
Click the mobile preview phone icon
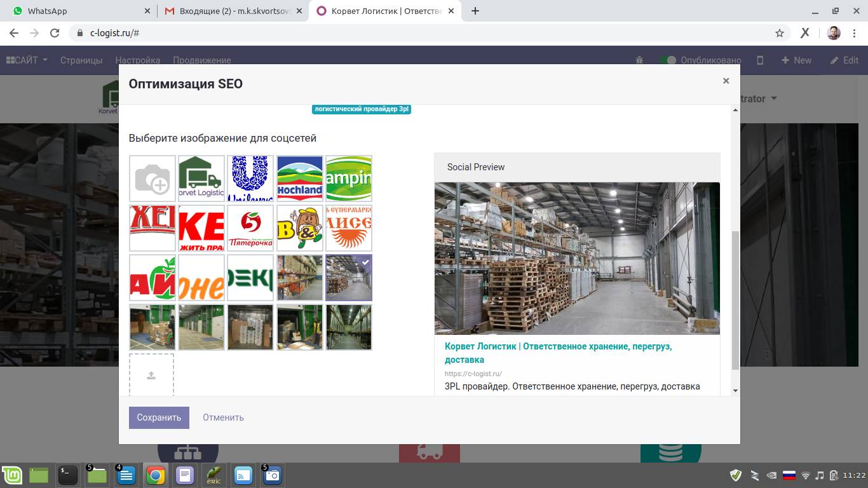(760, 60)
